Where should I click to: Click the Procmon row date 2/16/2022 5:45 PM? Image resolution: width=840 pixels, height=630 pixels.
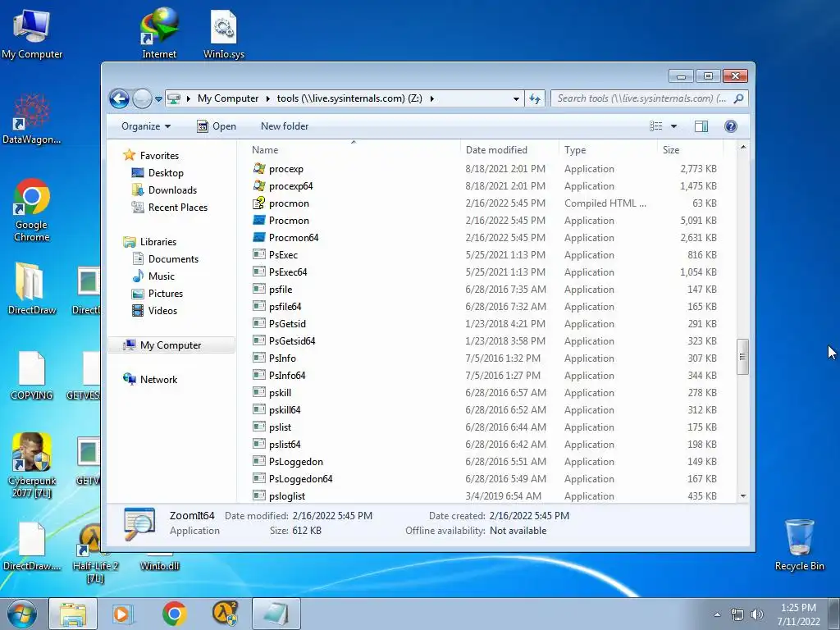505,221
